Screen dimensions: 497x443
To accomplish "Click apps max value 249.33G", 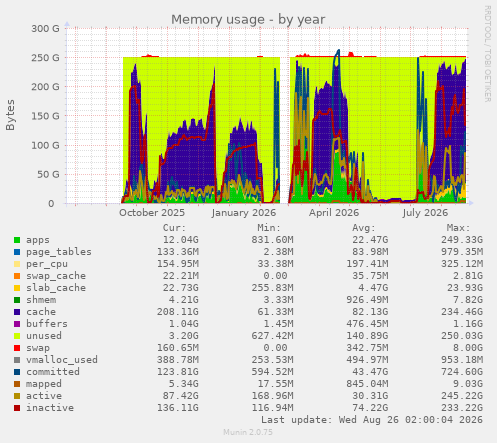I will [x=462, y=240].
